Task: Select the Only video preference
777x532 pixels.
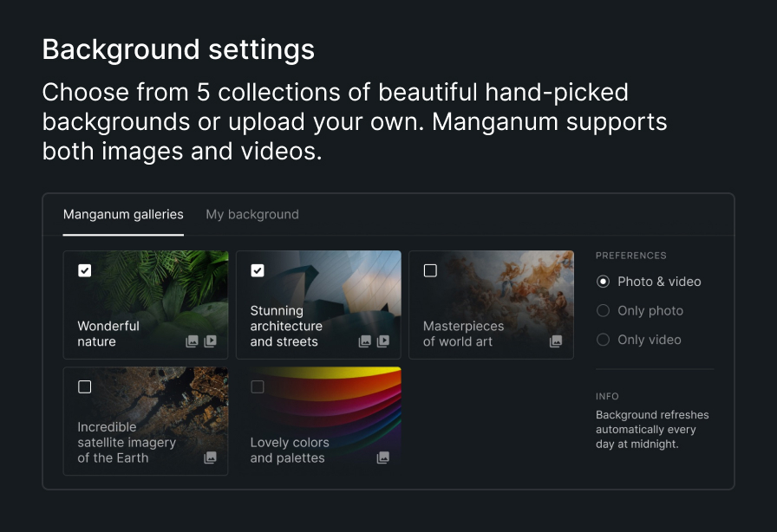Action: (603, 340)
